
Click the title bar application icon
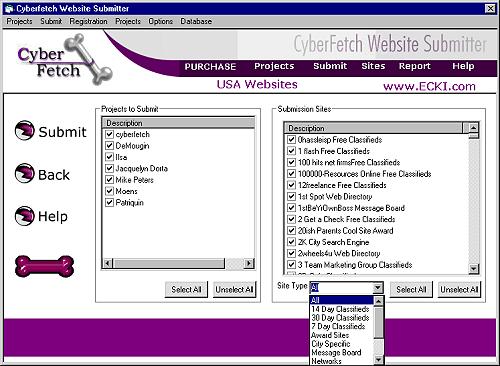click(9, 8)
